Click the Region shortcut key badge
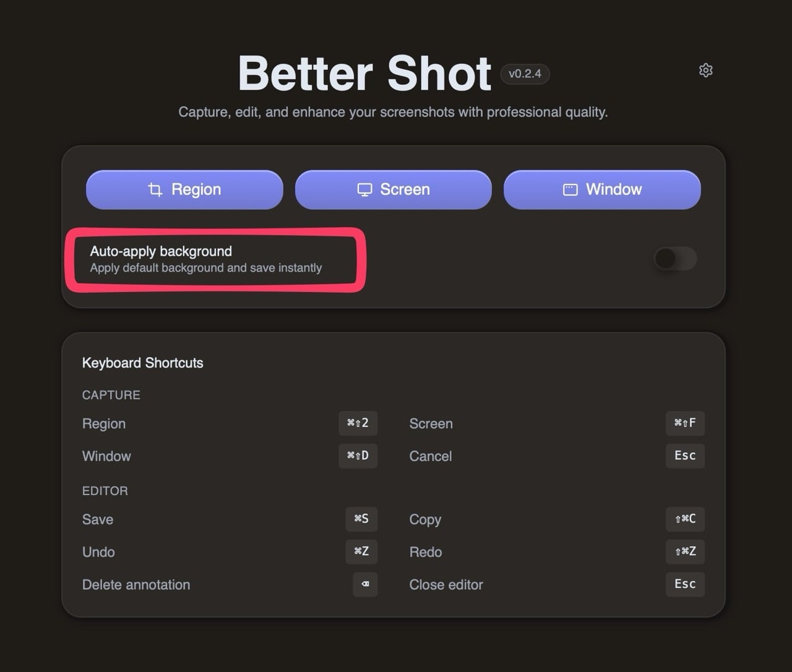The height and width of the screenshot is (672, 792). click(358, 423)
